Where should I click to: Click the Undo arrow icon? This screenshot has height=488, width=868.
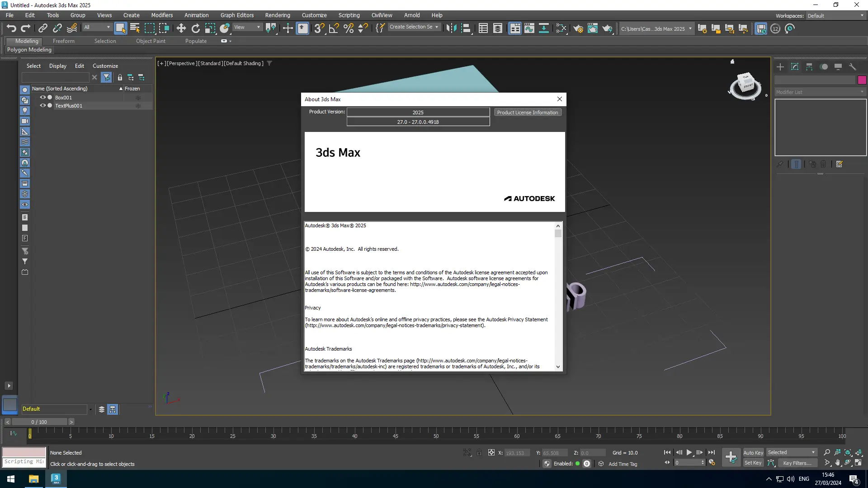point(11,28)
